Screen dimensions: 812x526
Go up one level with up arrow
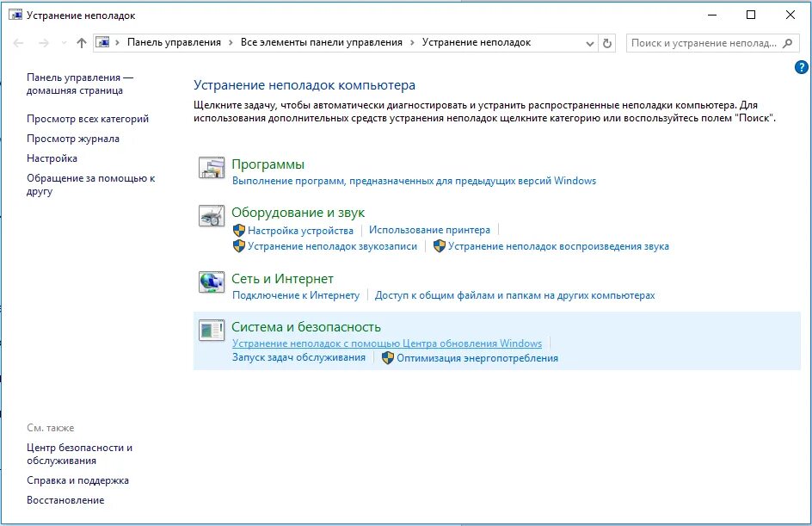[x=82, y=43]
